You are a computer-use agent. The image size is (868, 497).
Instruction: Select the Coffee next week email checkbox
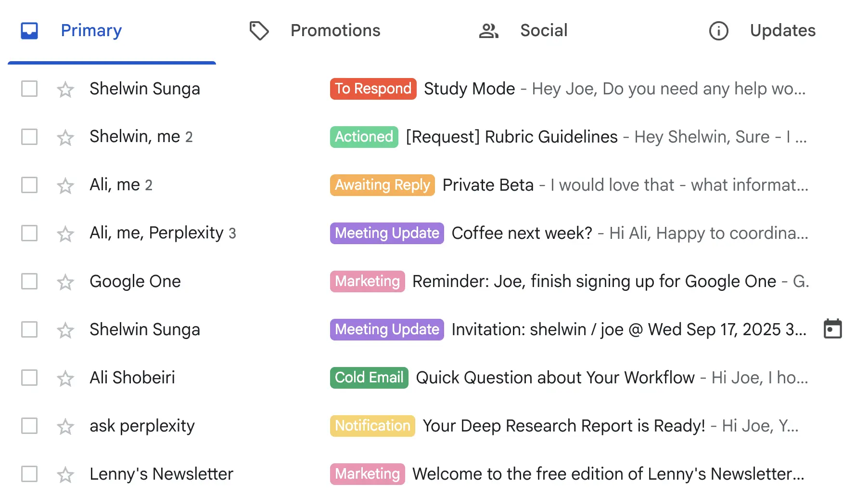29,233
